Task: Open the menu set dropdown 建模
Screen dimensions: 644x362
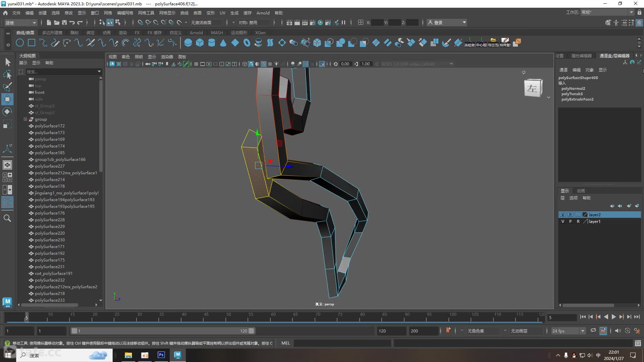Action: click(x=20, y=22)
